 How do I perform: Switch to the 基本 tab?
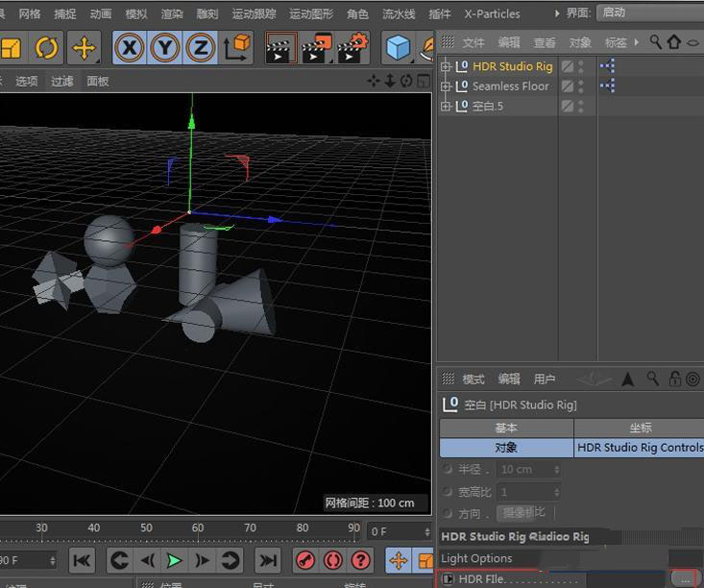[x=506, y=429]
